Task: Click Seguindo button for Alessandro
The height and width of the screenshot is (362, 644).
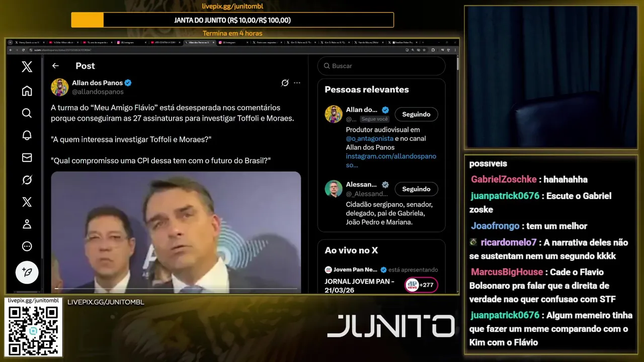Action: point(416,189)
